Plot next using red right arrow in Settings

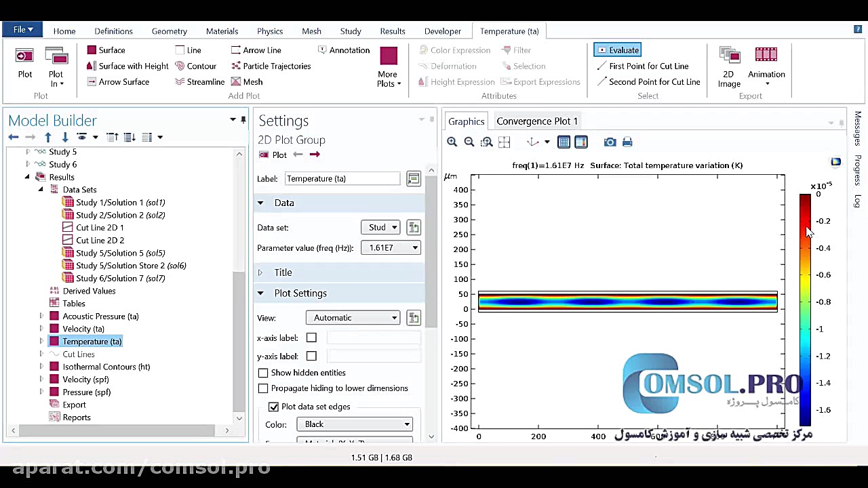pyautogui.click(x=315, y=155)
